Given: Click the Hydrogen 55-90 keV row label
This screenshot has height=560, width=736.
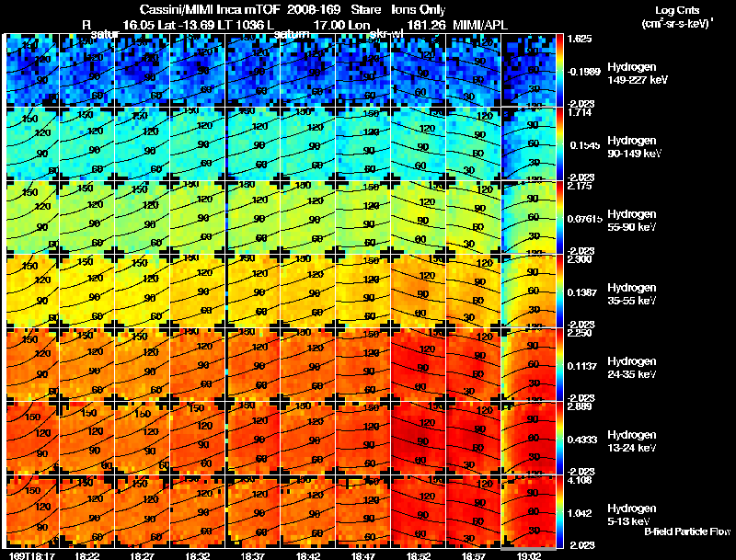Looking at the screenshot, I should click(632, 221).
